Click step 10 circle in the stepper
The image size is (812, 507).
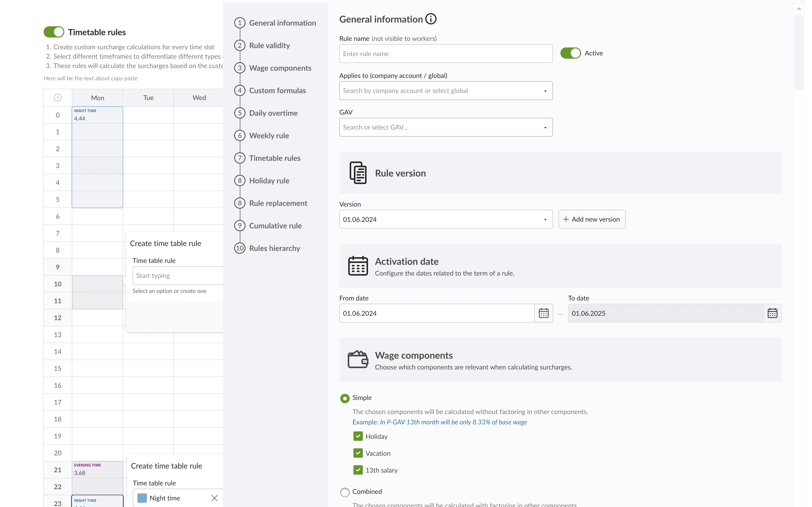240,248
